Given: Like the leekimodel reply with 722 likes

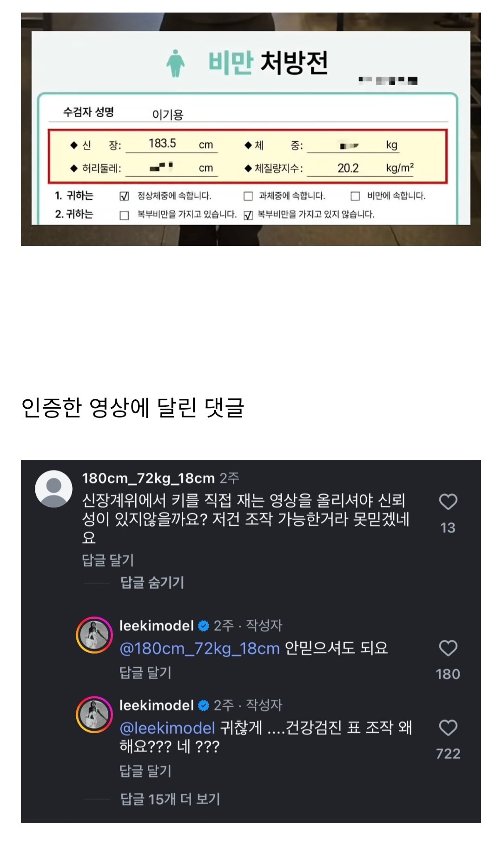Looking at the screenshot, I should click(x=448, y=727).
